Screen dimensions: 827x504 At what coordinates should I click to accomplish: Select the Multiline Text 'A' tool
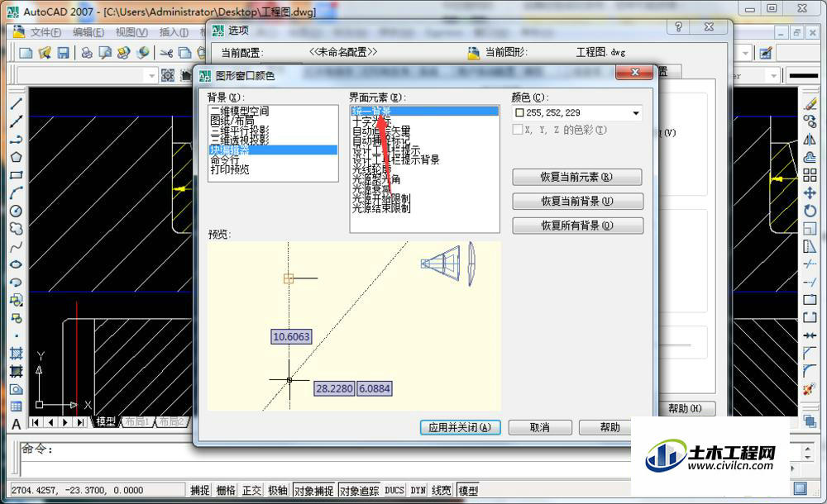16,425
